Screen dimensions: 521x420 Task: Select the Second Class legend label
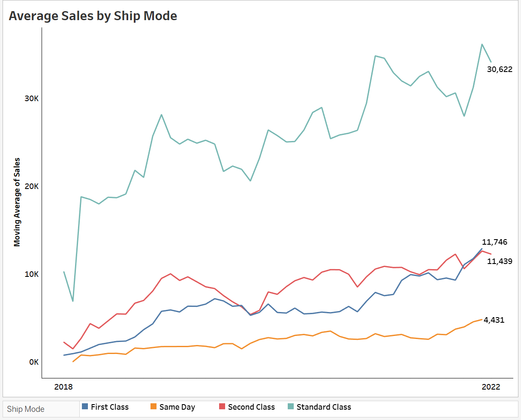point(251,407)
